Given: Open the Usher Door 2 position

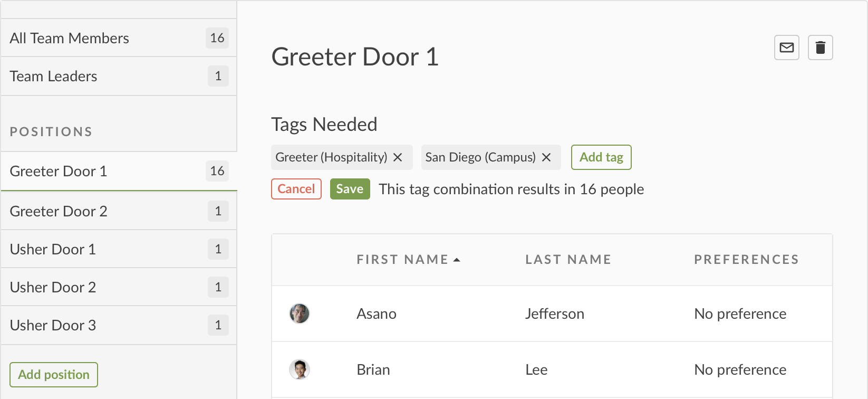Looking at the screenshot, I should click(119, 287).
